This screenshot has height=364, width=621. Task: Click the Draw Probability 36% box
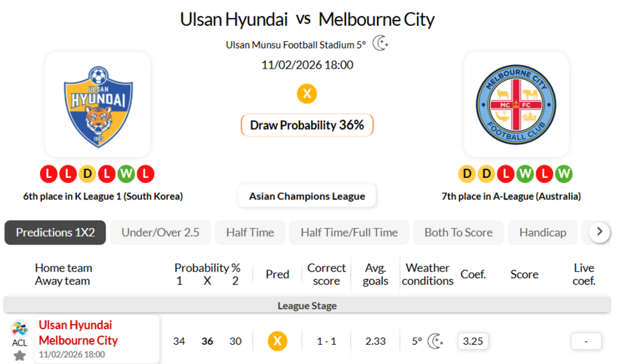[x=307, y=125]
